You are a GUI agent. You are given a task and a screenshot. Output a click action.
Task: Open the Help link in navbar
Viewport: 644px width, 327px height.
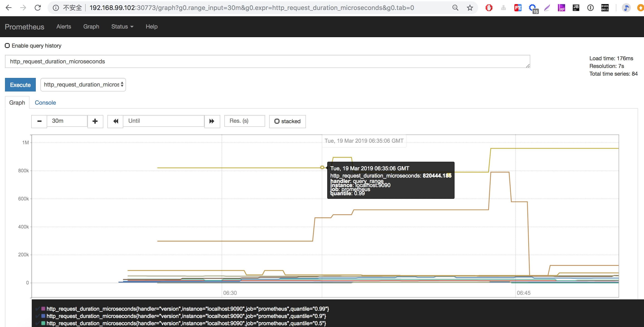click(x=152, y=26)
